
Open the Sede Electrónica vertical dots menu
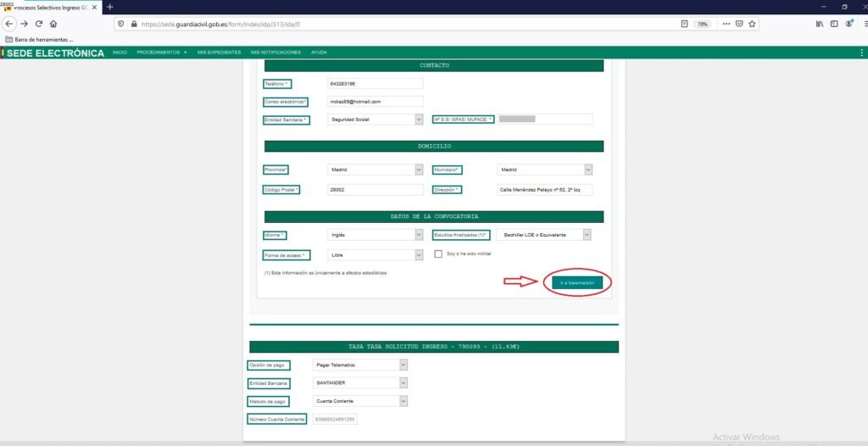tap(861, 53)
